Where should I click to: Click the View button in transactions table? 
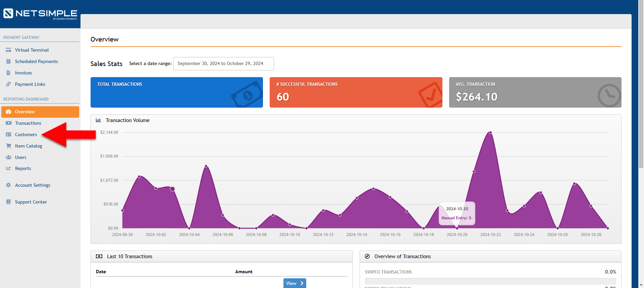pyautogui.click(x=294, y=283)
